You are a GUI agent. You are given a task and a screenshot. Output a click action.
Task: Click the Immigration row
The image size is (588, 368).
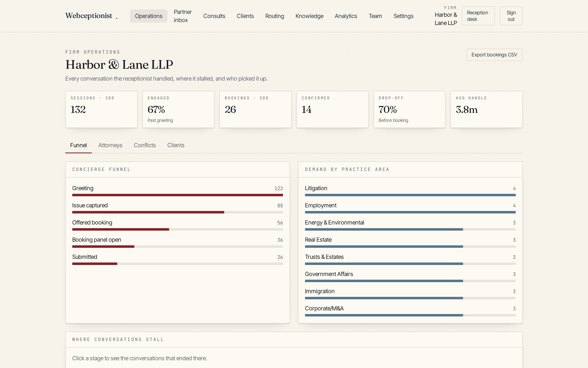tap(410, 294)
